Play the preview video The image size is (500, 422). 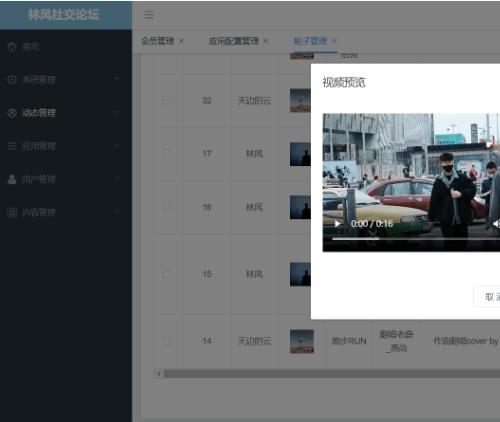pyautogui.click(x=337, y=224)
